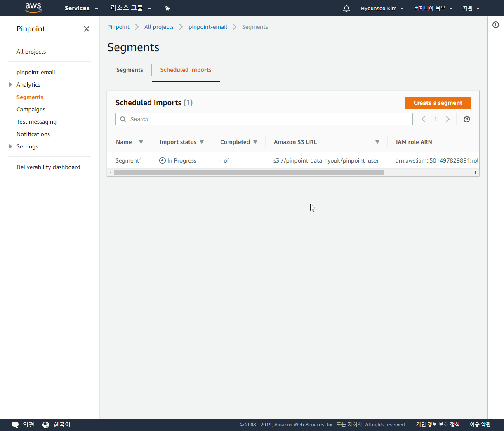Sort by Amazon S3 URL column arrow

point(377,142)
